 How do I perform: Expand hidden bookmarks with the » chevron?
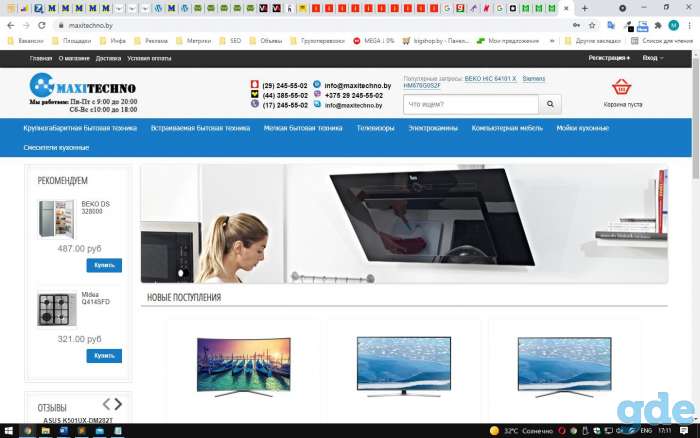tap(552, 41)
